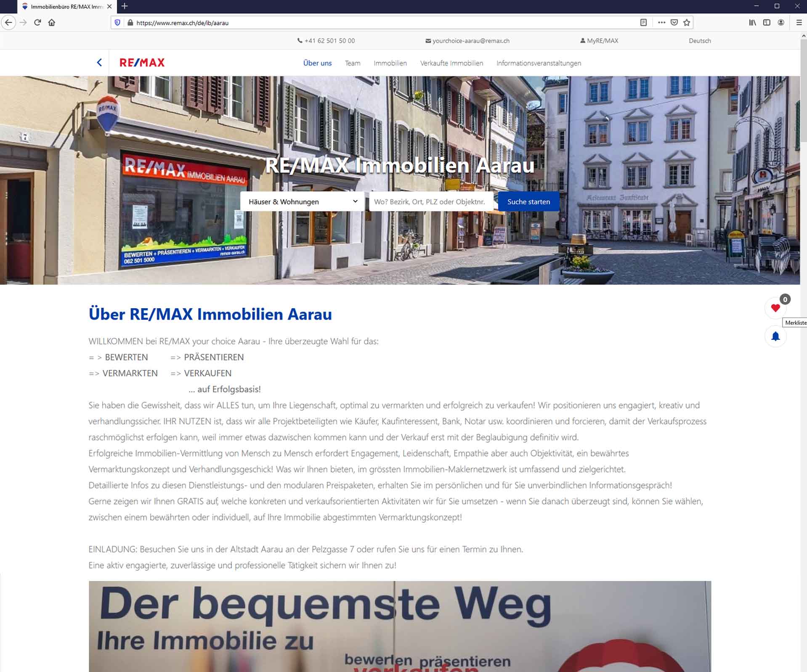Viewport: 807px width, 672px height.
Task: Open tracking protection shield info
Action: 117,23
